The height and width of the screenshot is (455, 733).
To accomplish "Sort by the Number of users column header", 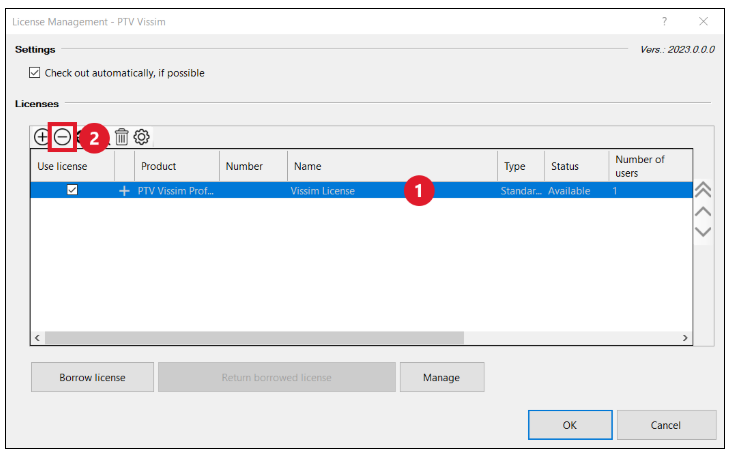I will [x=651, y=166].
